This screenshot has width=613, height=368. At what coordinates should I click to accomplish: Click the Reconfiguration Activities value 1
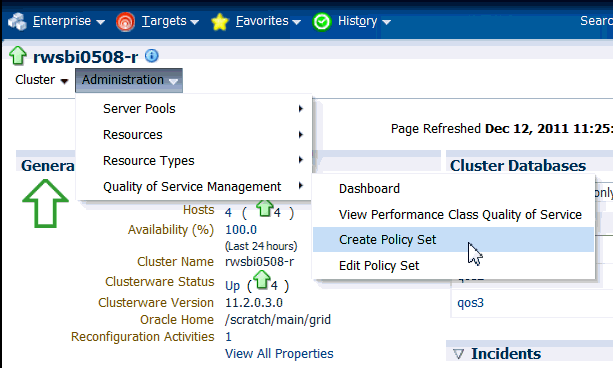[228, 336]
